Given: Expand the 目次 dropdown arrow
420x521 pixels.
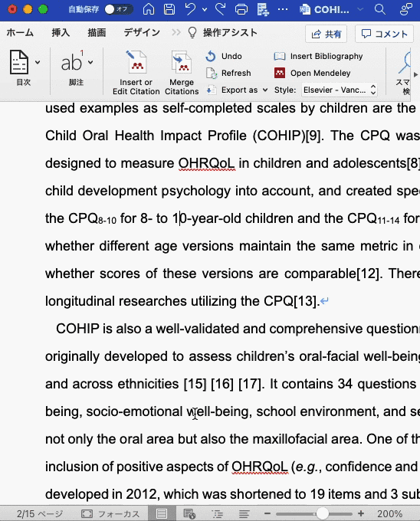Looking at the screenshot, I should click(x=38, y=62).
